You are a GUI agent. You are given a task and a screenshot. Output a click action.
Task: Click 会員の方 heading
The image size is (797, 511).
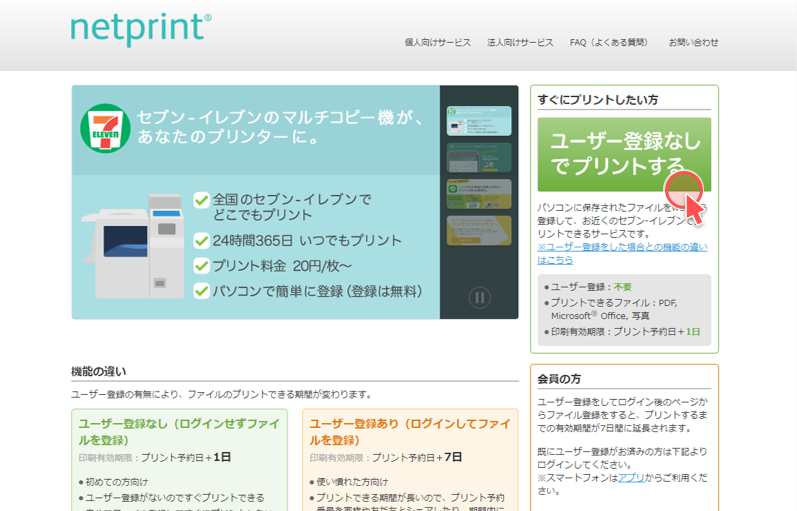pyautogui.click(x=559, y=379)
